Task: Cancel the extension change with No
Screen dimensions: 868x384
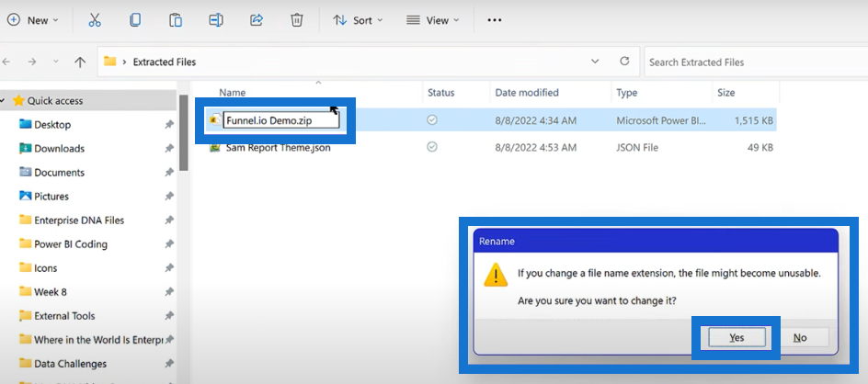Action: coord(800,337)
